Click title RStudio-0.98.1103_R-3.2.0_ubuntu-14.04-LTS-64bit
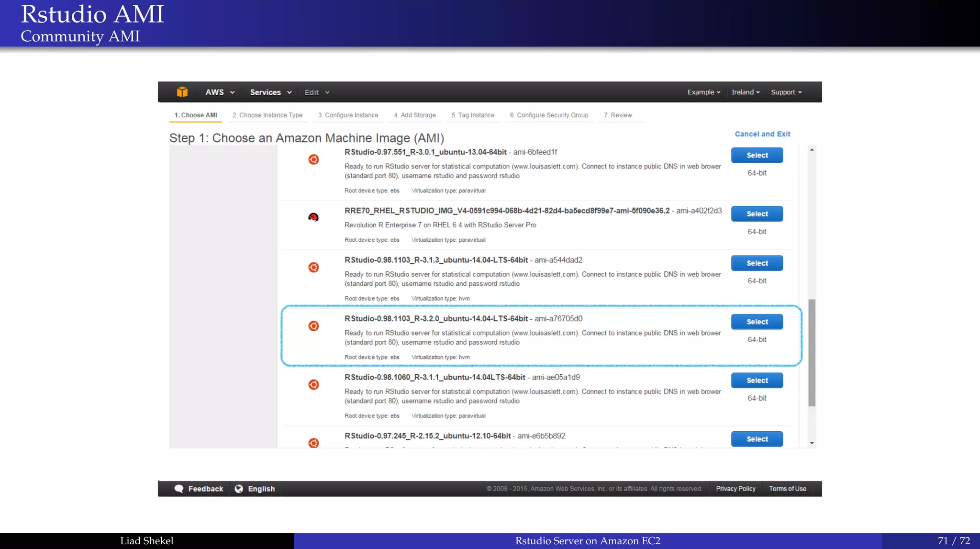This screenshot has width=980, height=549. (436, 319)
